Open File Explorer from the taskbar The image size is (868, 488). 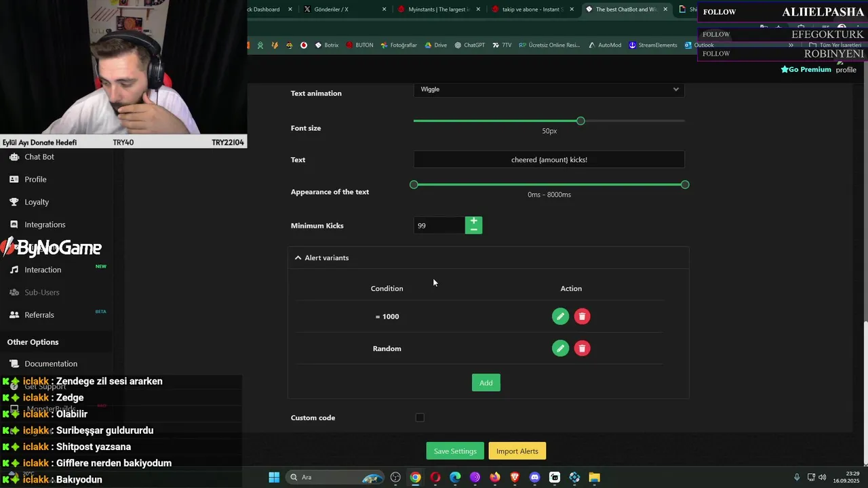594,477
